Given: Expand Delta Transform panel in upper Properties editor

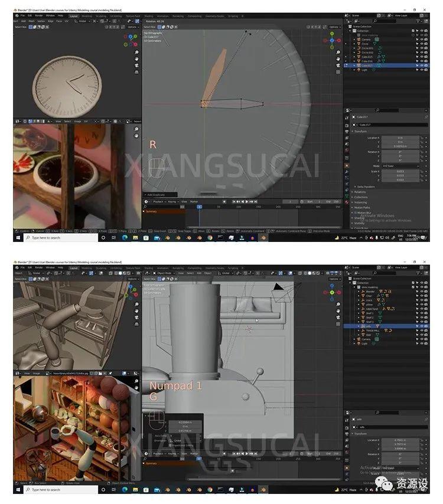Looking at the screenshot, I should coord(364,186).
